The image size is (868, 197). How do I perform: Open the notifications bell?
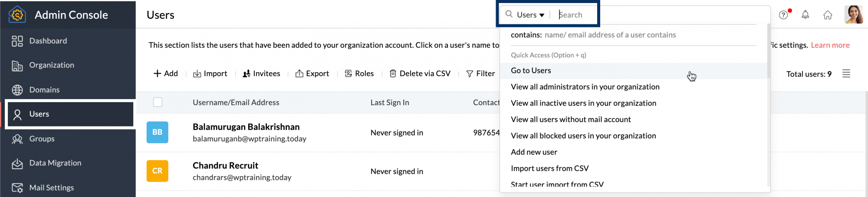[x=805, y=15]
